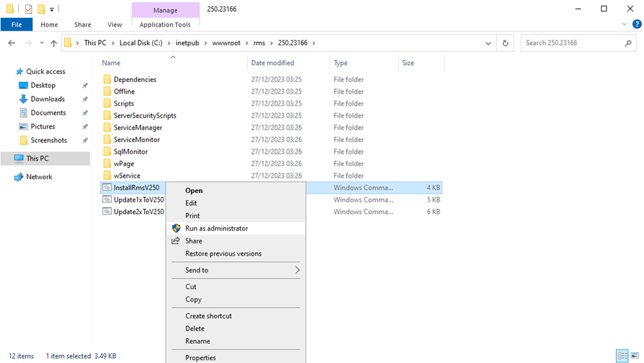
Task: Select the wService folder
Action: tap(127, 176)
